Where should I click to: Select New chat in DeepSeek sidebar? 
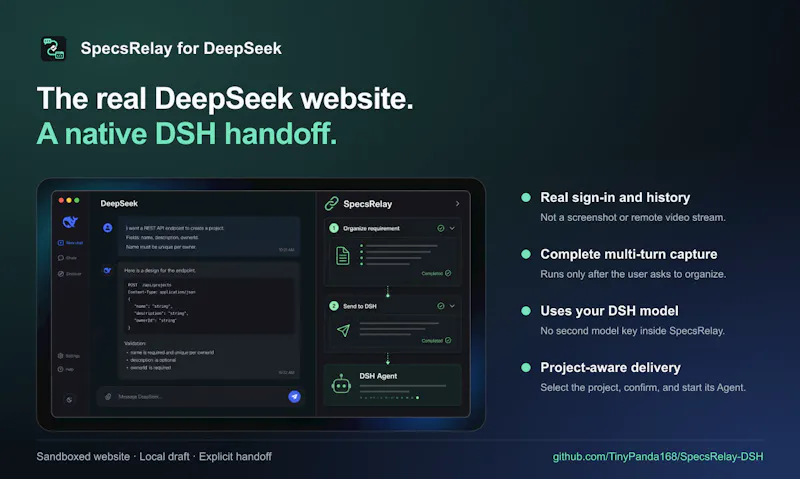coord(70,243)
